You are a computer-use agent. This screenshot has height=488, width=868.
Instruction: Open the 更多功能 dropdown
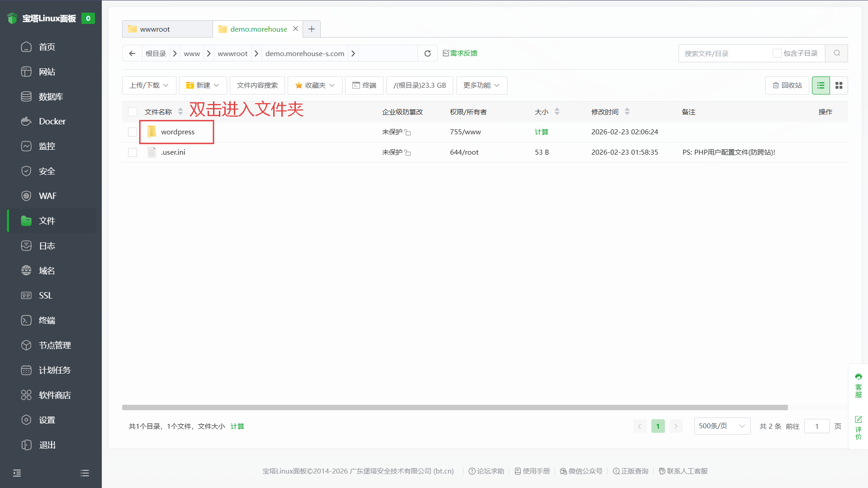click(x=481, y=85)
